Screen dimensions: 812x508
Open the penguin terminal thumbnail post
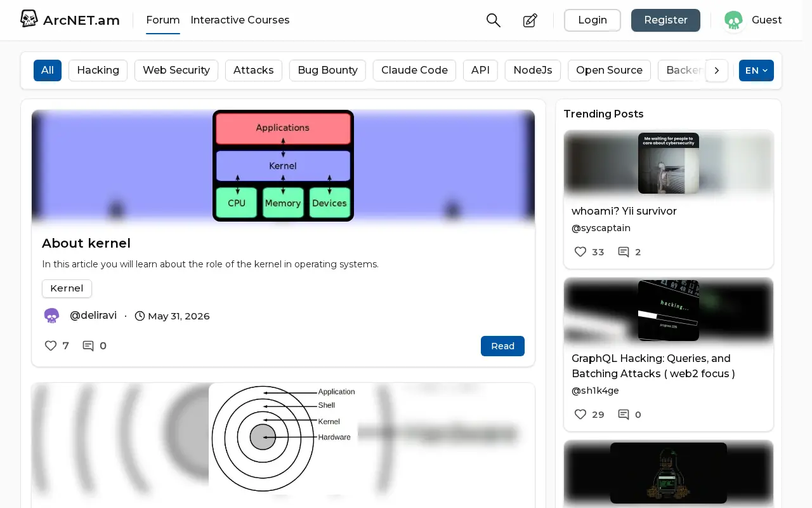click(x=669, y=473)
